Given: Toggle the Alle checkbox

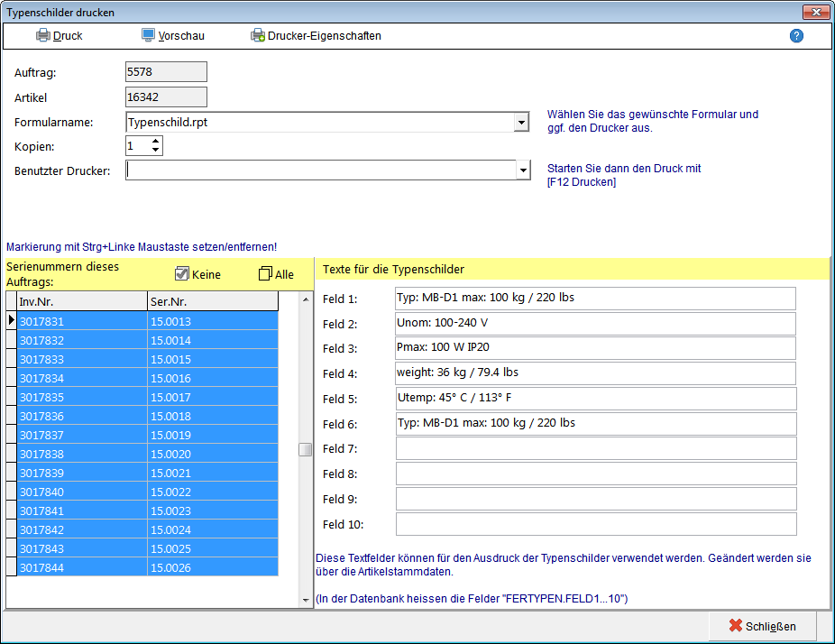Looking at the screenshot, I should pos(265,274).
